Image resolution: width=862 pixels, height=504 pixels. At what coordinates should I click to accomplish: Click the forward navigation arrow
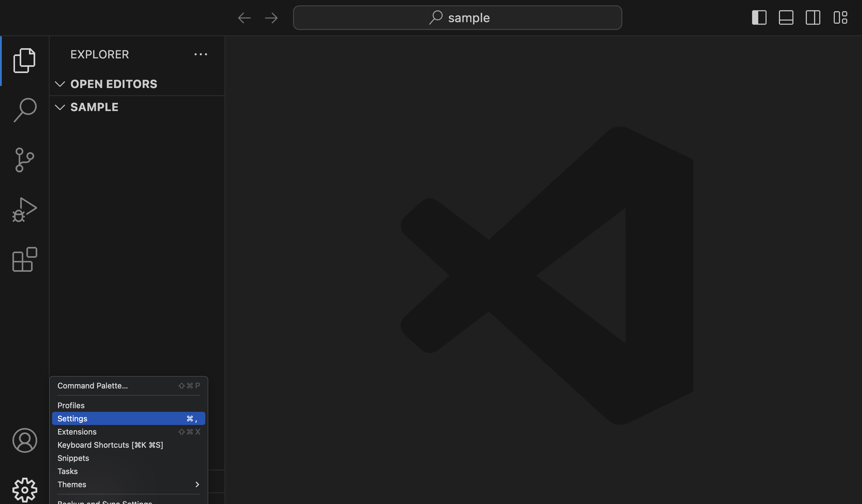271,17
